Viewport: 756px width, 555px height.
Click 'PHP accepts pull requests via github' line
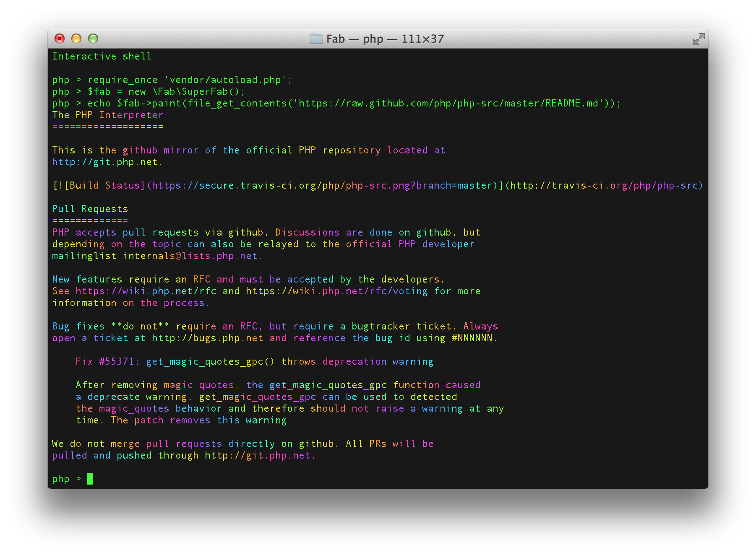coord(266,233)
